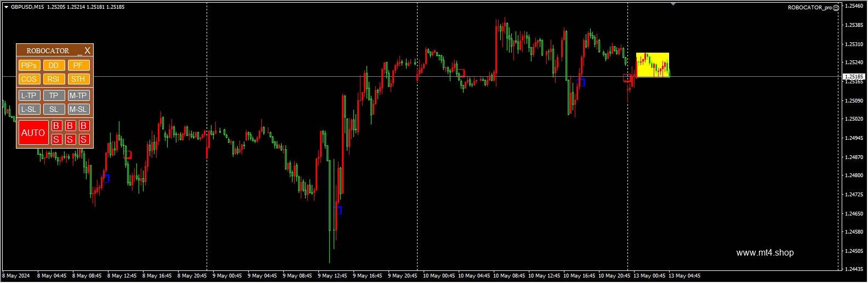
Task: Click the leftmost B buy button
Action: pos(56,126)
